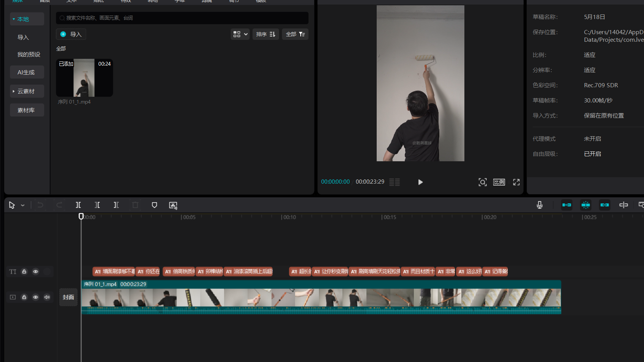644x362 pixels.
Task: Click the 导入 button with plus icon
Action: tap(71, 34)
